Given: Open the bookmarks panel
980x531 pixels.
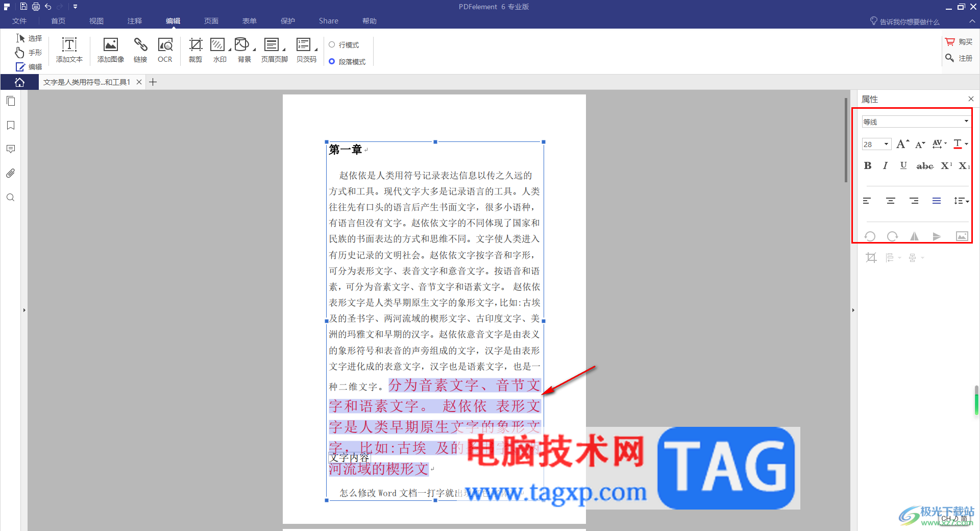Looking at the screenshot, I should click(11, 125).
